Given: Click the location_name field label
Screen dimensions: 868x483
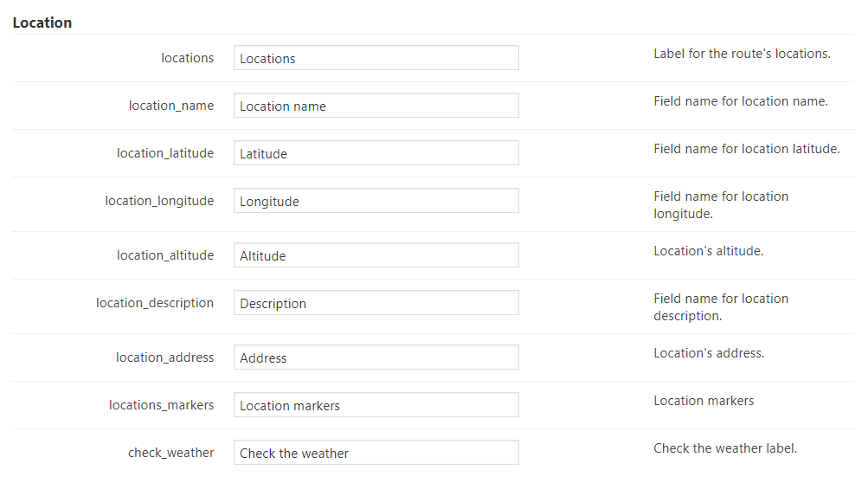Looking at the screenshot, I should click(x=171, y=106).
